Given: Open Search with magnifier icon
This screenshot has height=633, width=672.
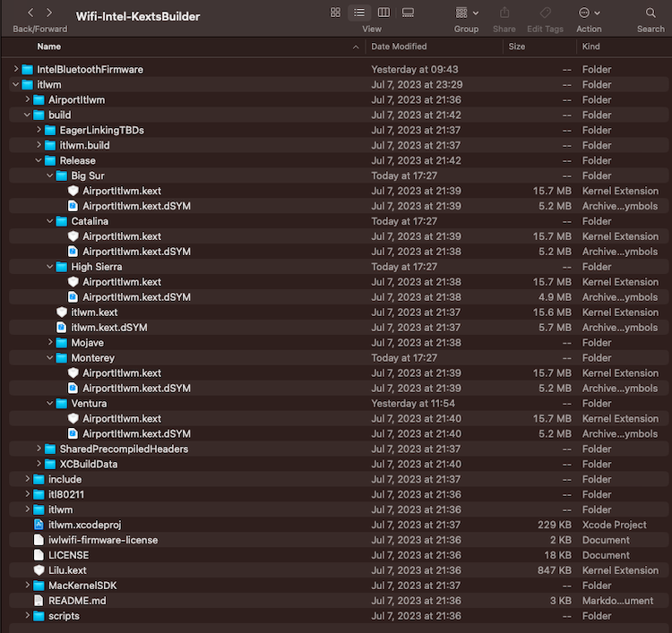Looking at the screenshot, I should [650, 13].
